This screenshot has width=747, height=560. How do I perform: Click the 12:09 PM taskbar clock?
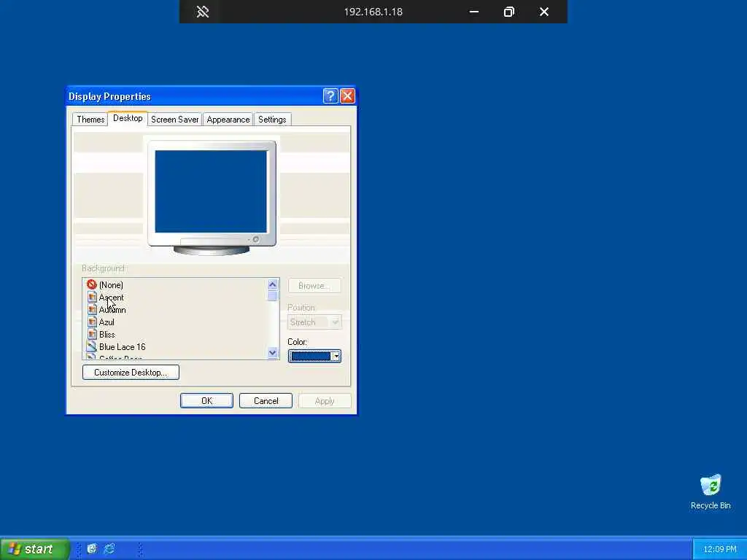click(720, 549)
